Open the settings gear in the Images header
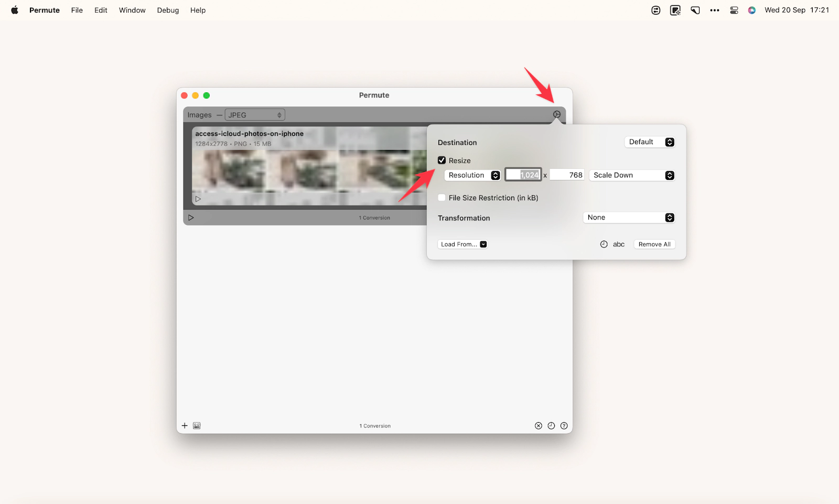The image size is (839, 504). (x=557, y=114)
